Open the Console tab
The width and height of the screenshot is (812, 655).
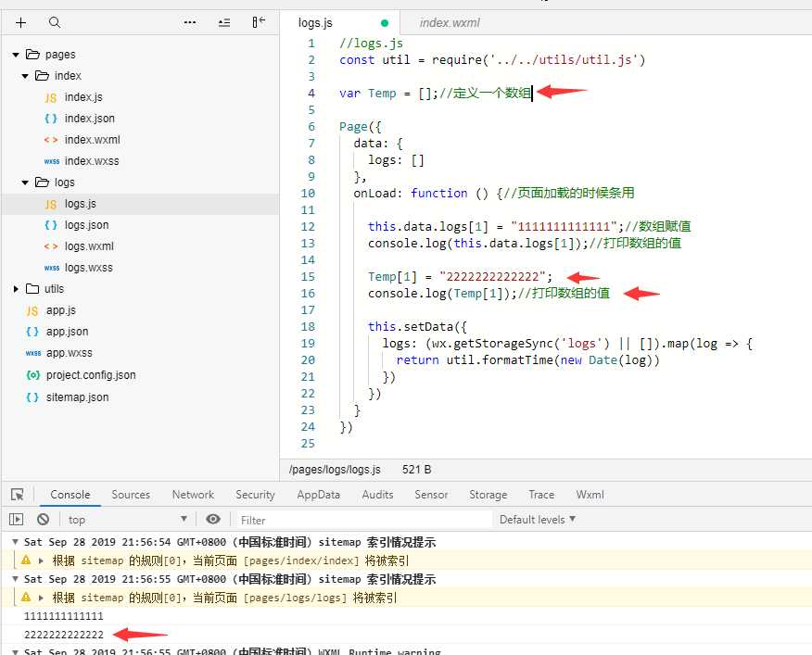(x=70, y=495)
